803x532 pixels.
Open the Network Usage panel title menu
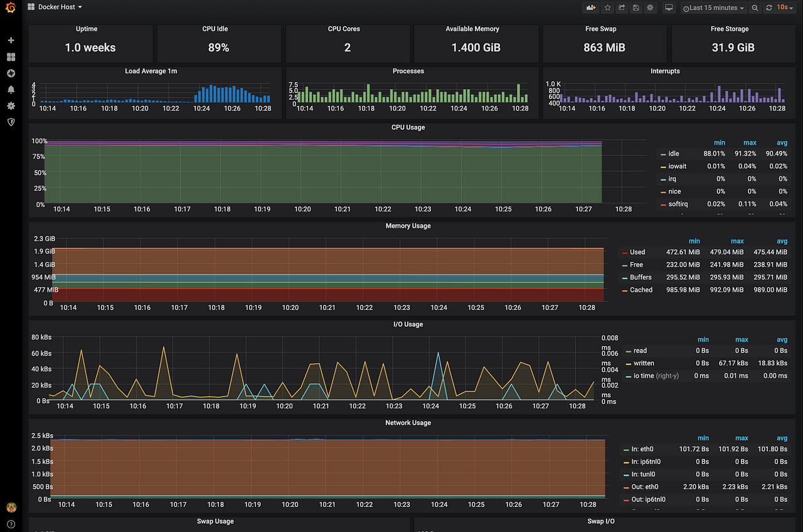[x=408, y=423]
